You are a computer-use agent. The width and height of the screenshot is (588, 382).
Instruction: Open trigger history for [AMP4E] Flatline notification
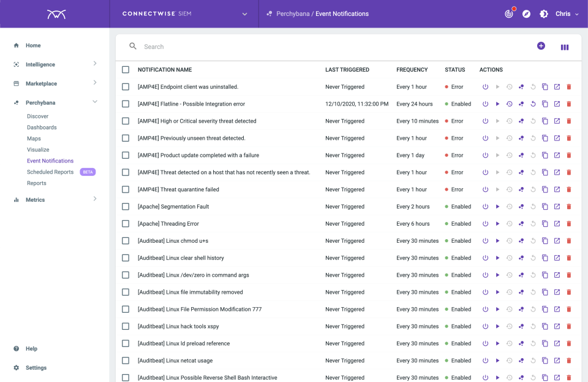(x=509, y=104)
